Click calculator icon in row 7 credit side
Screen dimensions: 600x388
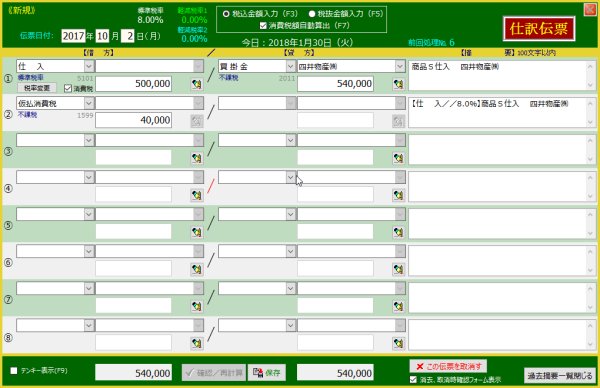(398, 306)
